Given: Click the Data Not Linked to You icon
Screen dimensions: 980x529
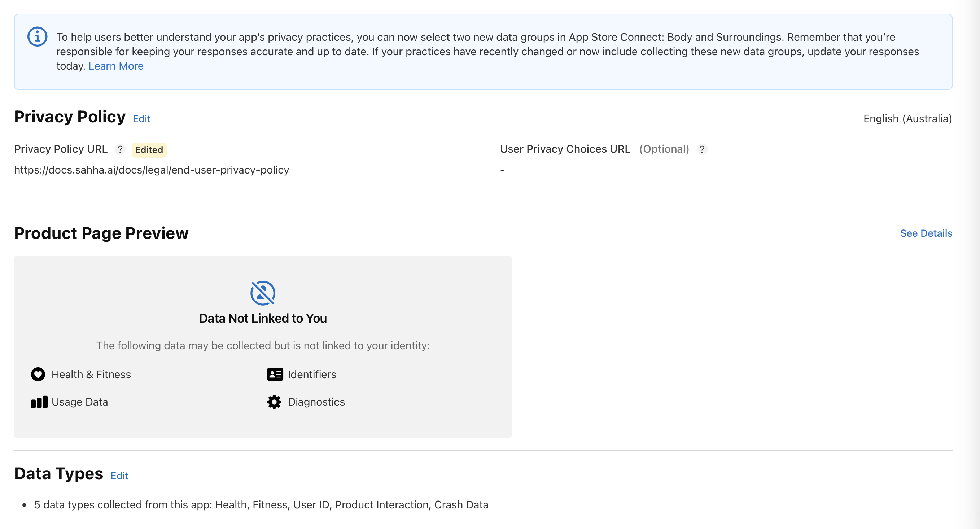Looking at the screenshot, I should [x=263, y=293].
